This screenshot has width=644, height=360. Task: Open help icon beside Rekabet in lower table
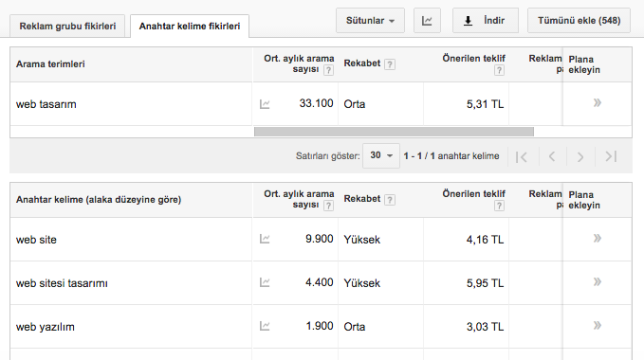(x=390, y=200)
